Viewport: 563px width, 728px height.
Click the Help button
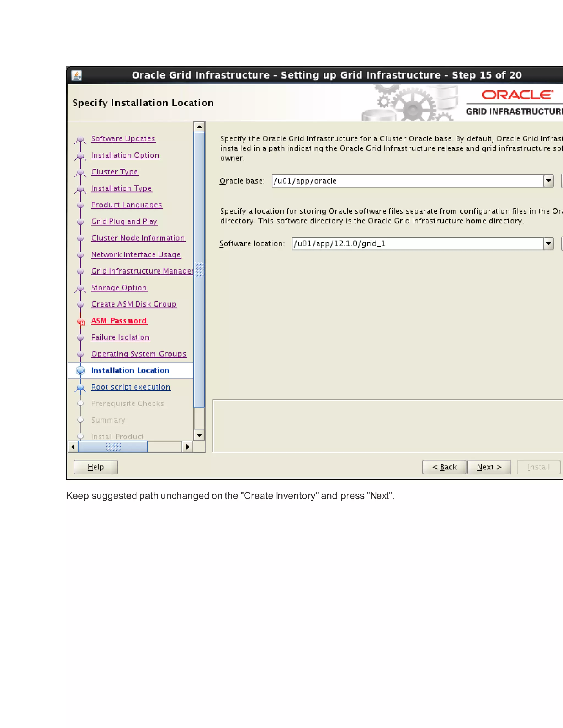coord(96,467)
